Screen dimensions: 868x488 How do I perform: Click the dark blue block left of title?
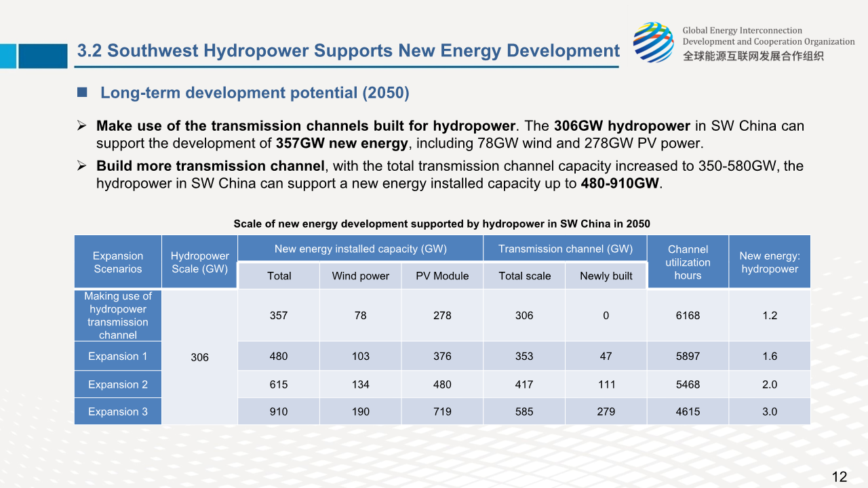(43, 56)
